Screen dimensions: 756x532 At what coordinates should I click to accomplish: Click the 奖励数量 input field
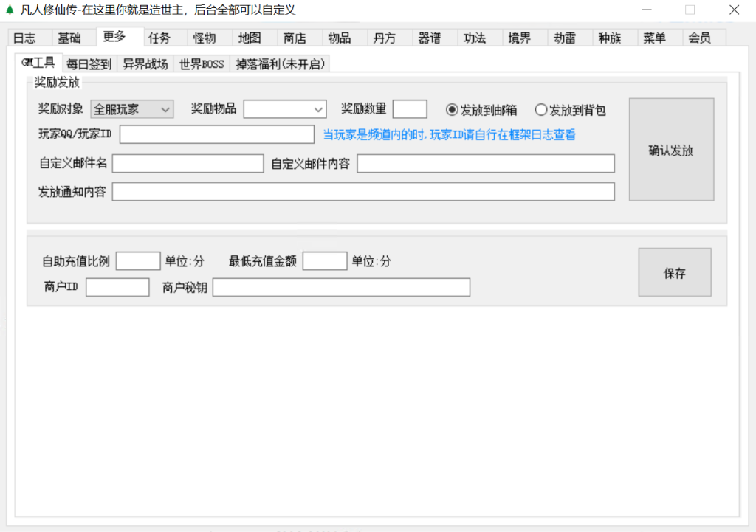410,109
